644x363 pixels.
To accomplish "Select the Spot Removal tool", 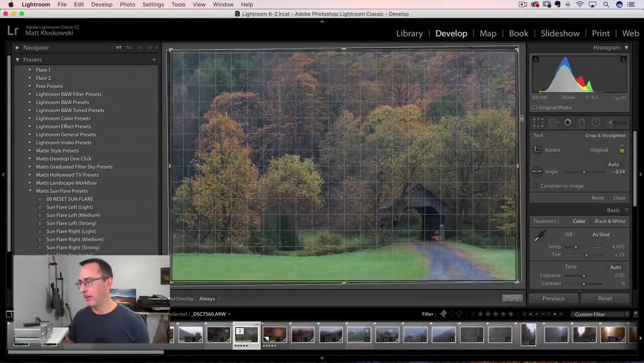I will click(x=553, y=122).
